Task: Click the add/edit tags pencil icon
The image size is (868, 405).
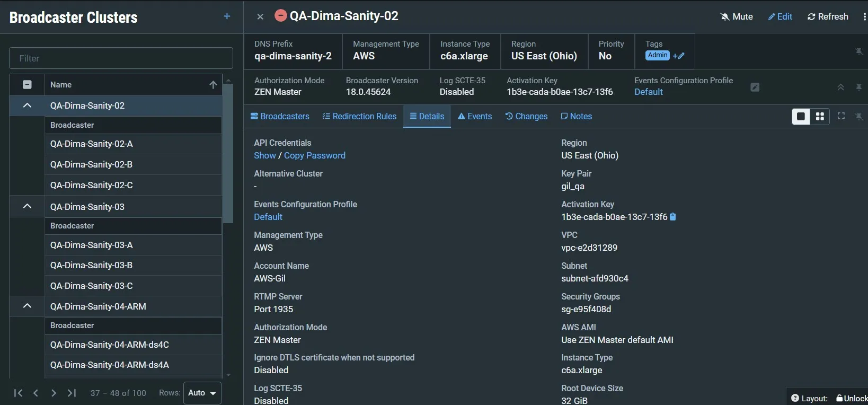Action: coord(679,56)
